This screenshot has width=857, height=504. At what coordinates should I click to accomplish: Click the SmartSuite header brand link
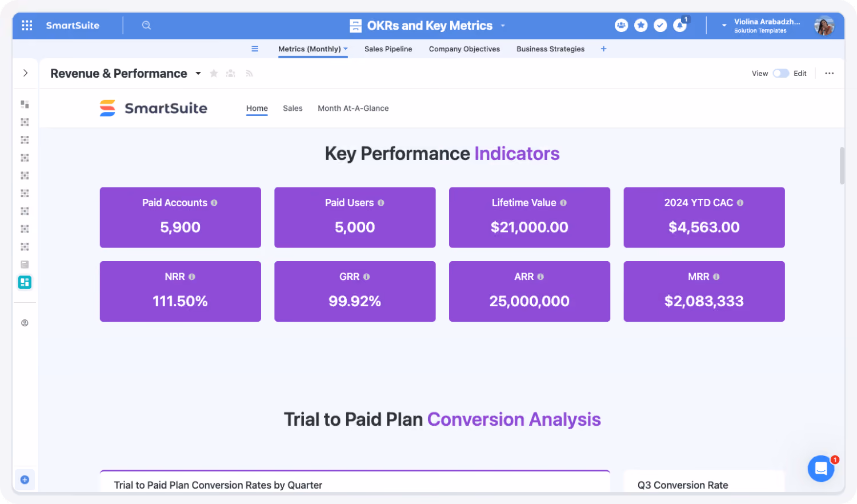click(x=73, y=25)
